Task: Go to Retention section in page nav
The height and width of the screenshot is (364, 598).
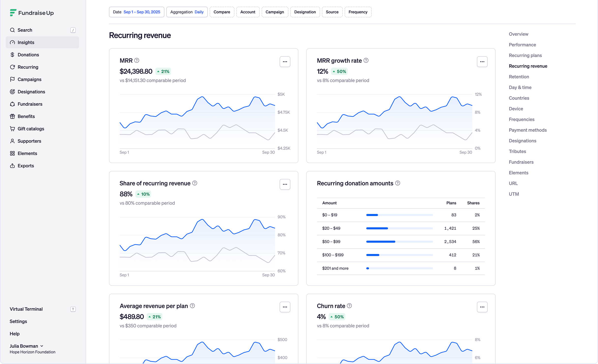Action: tap(519, 77)
